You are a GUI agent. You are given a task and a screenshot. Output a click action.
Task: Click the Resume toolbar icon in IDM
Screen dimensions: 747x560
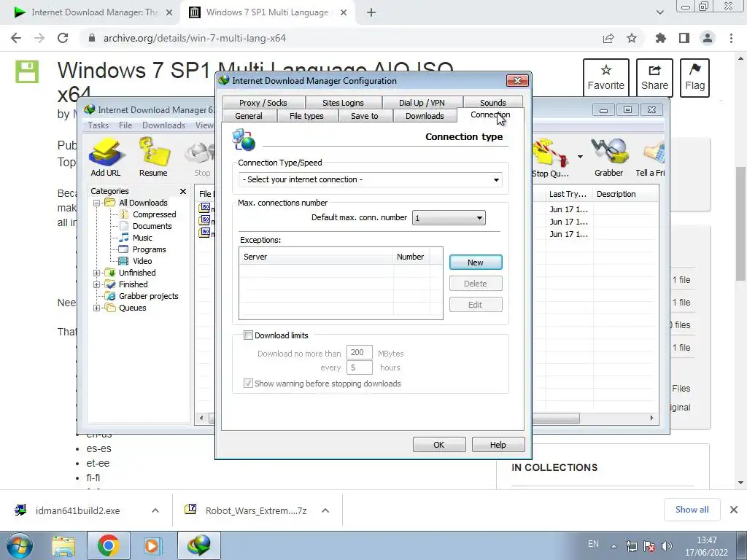[x=153, y=157]
